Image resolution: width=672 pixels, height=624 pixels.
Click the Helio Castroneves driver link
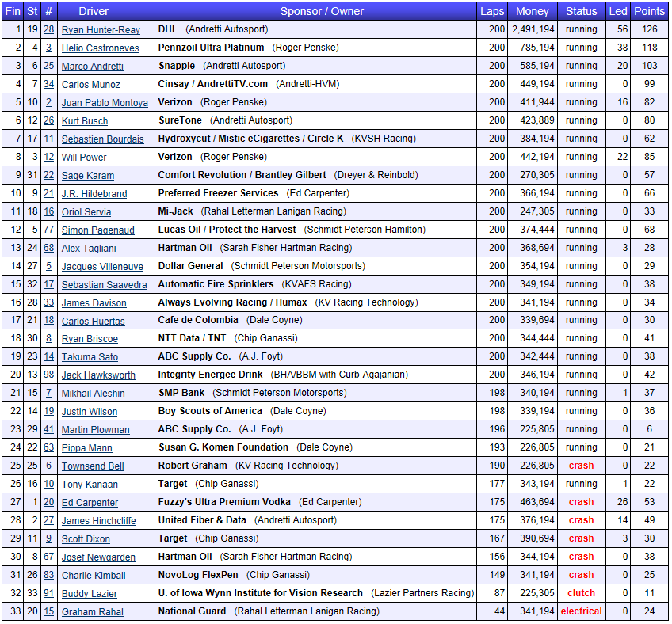click(100, 48)
